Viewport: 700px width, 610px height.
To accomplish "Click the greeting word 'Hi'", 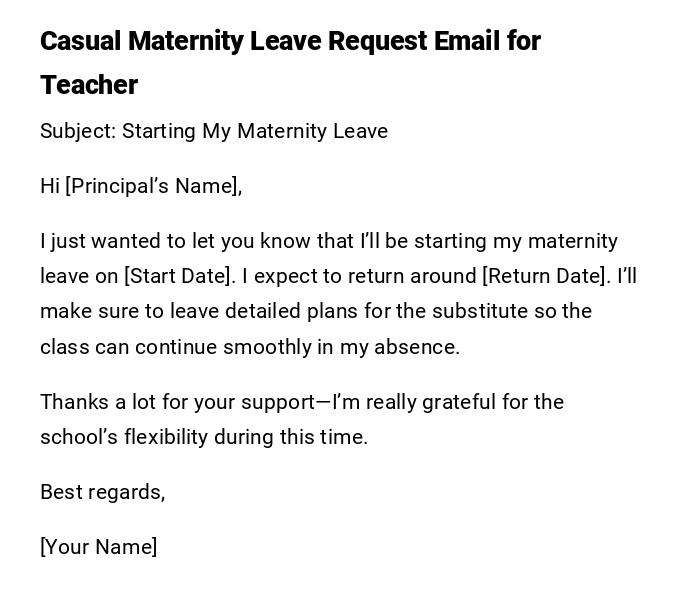I will (x=50, y=186).
